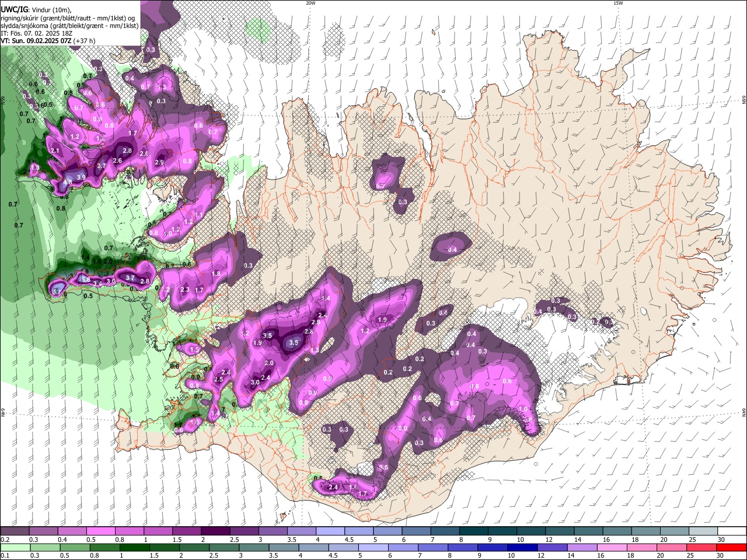
Task: Select the lower-row swatch labeled 2.5
Action: pos(224,547)
